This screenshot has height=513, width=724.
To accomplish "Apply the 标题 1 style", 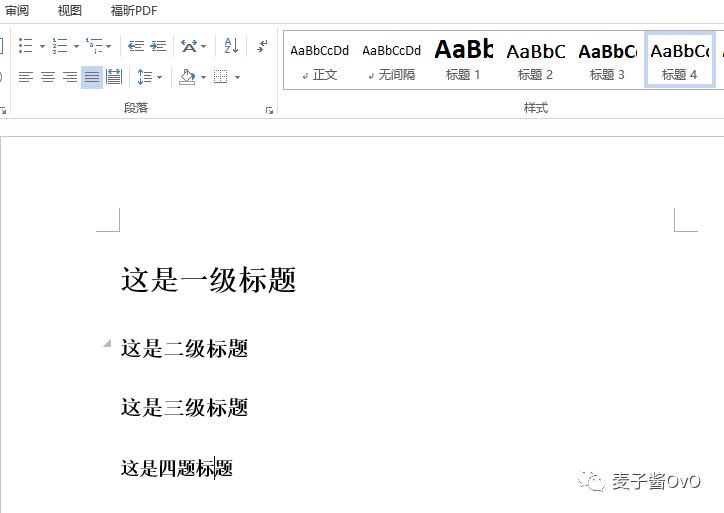I will [x=464, y=60].
